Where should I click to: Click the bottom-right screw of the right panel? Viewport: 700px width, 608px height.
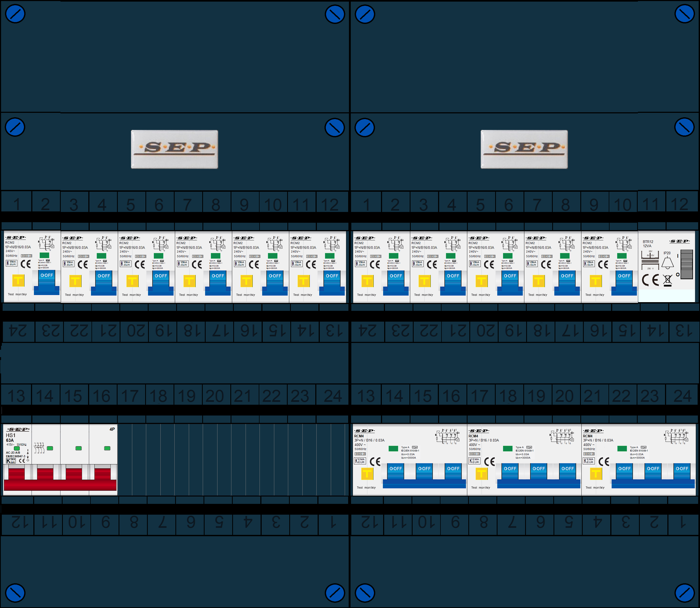[685, 593]
